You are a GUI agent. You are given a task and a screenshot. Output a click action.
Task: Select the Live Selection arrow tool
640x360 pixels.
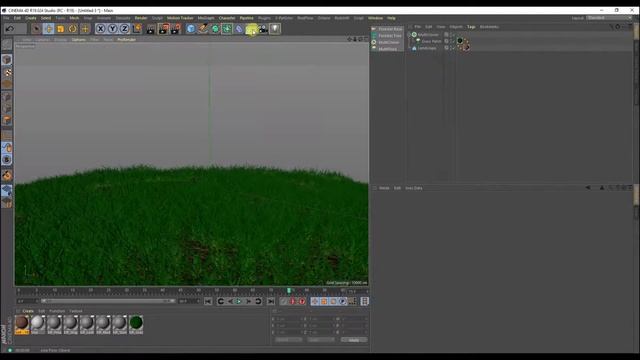[36, 29]
